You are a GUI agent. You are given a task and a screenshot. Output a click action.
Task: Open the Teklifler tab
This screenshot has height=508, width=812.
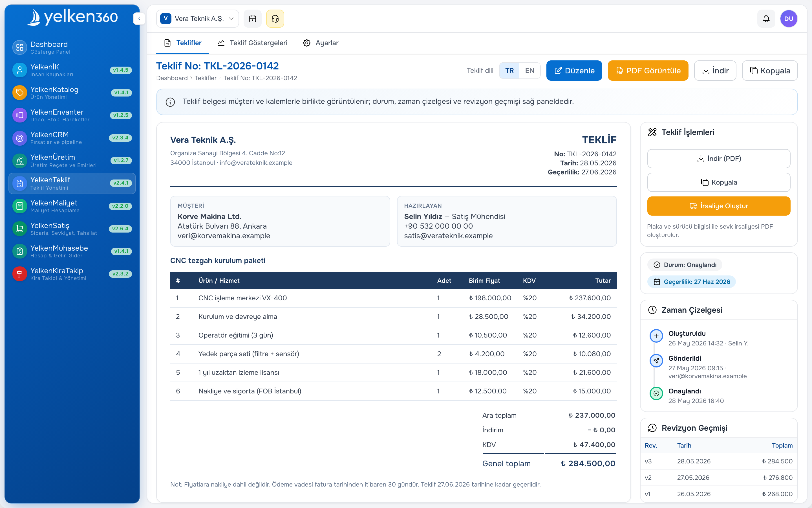coord(182,43)
